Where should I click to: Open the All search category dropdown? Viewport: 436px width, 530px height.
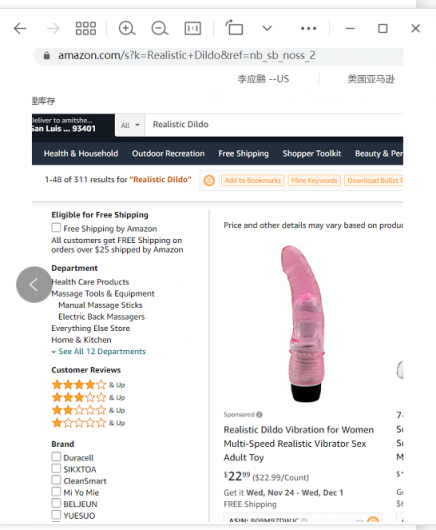tap(130, 125)
